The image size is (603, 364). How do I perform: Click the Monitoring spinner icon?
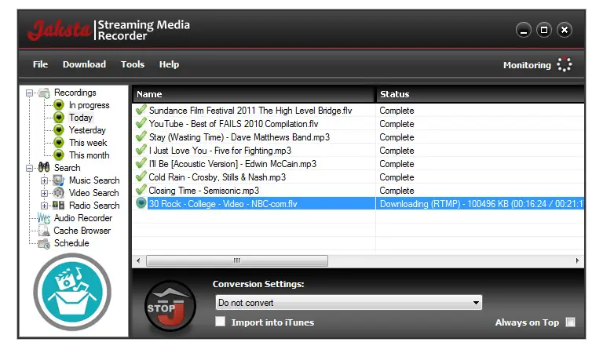tap(565, 64)
